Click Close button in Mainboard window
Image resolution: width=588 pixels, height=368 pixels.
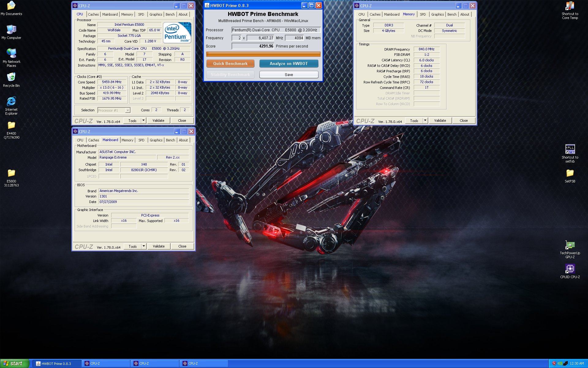(x=182, y=246)
